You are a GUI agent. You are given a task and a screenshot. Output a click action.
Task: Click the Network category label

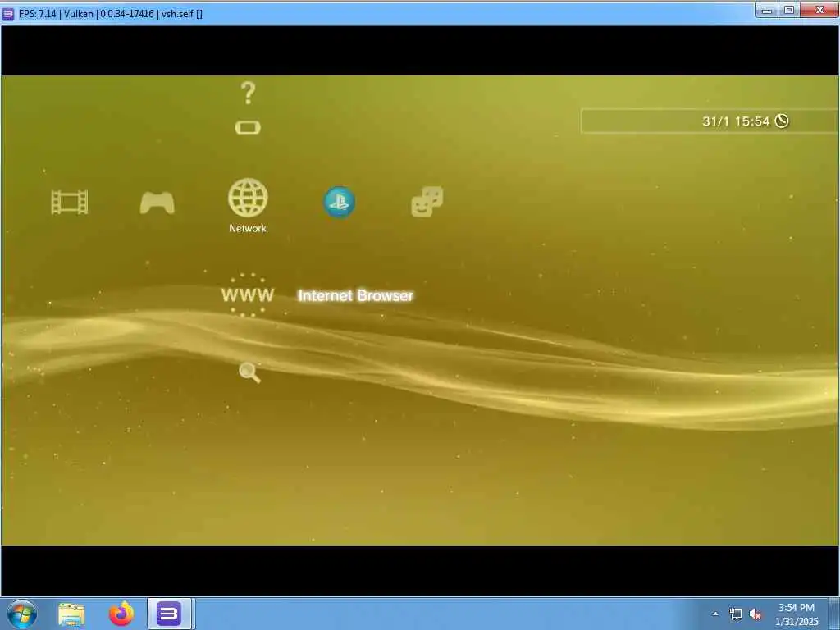point(248,228)
